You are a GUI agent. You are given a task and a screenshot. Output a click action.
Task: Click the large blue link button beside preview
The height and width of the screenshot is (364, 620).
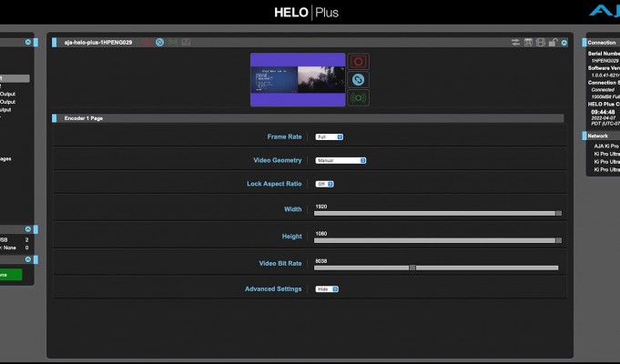click(358, 80)
